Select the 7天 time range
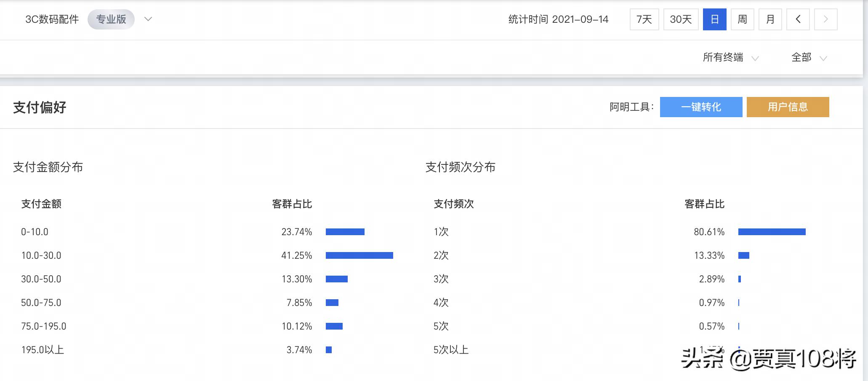Screen dimensions: 868x381 pyautogui.click(x=644, y=19)
